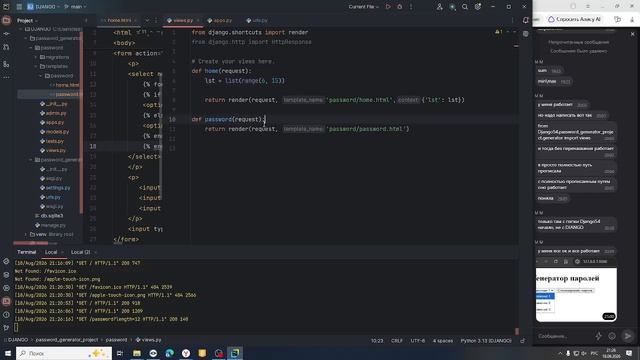Open the recent tabs dropdown chevron after home.html
Screen dimensions: 640x360
pos(147,20)
